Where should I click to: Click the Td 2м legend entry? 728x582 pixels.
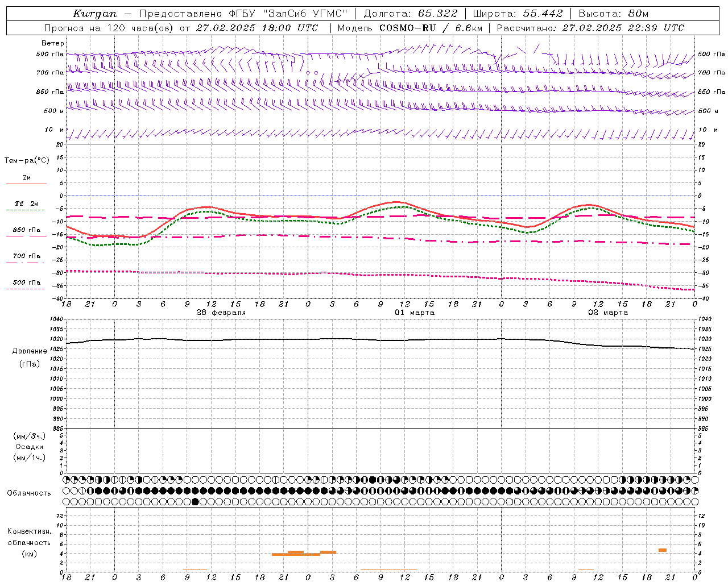coord(27,203)
